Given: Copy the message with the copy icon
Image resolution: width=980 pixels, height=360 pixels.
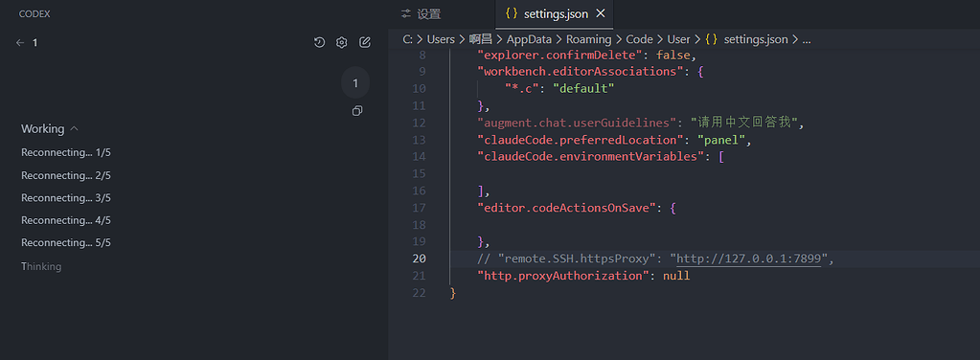Looking at the screenshot, I should (357, 111).
